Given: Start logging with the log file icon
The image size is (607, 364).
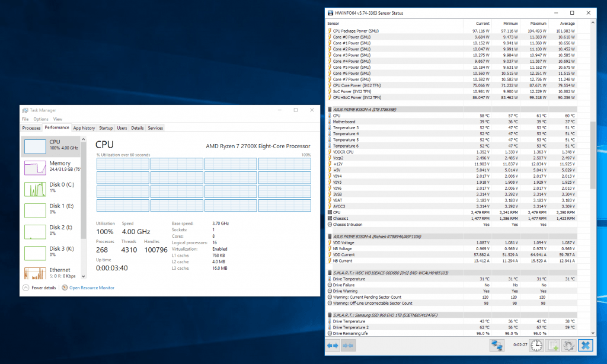Looking at the screenshot, I should [x=552, y=346].
